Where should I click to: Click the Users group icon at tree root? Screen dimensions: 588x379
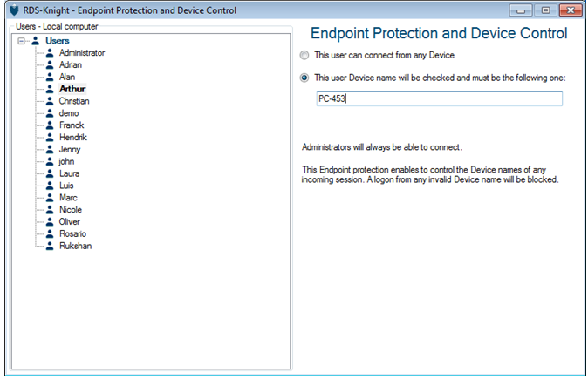35,41
